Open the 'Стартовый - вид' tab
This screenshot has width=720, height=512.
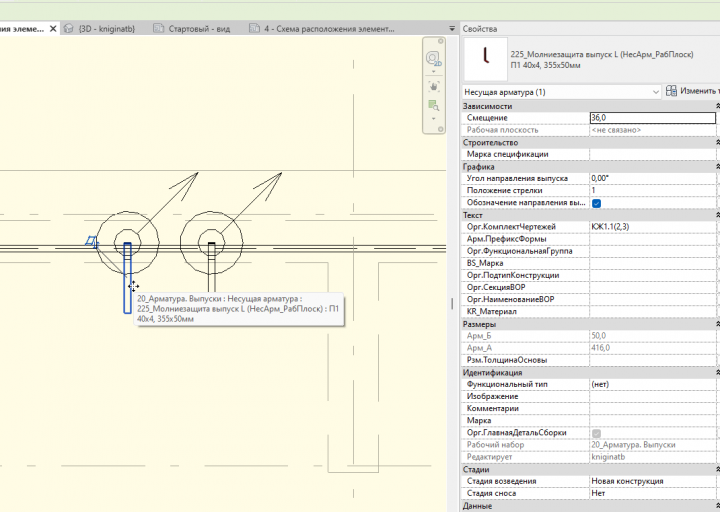point(198,29)
